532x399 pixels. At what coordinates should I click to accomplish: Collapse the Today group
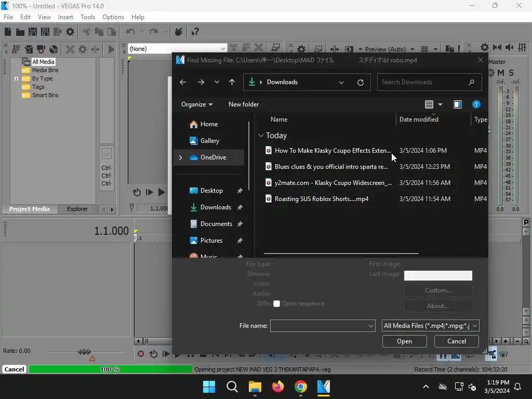pos(261,136)
